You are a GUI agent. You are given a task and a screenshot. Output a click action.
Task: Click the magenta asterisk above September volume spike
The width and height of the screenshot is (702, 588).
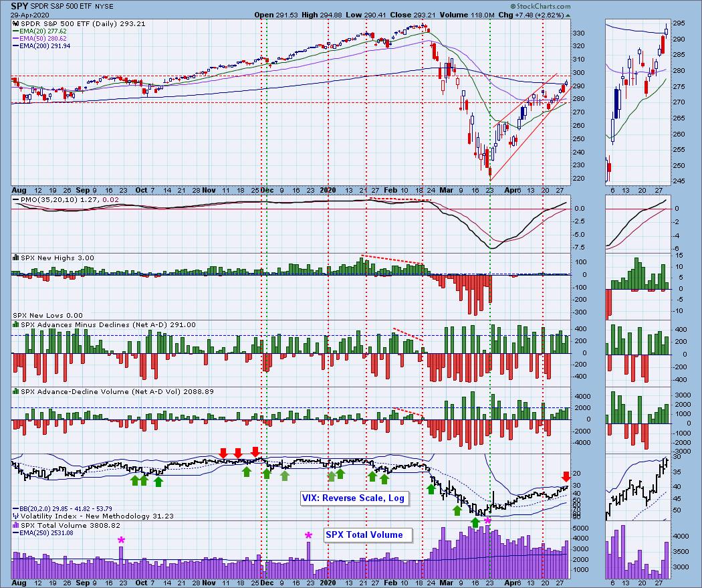[x=121, y=541]
